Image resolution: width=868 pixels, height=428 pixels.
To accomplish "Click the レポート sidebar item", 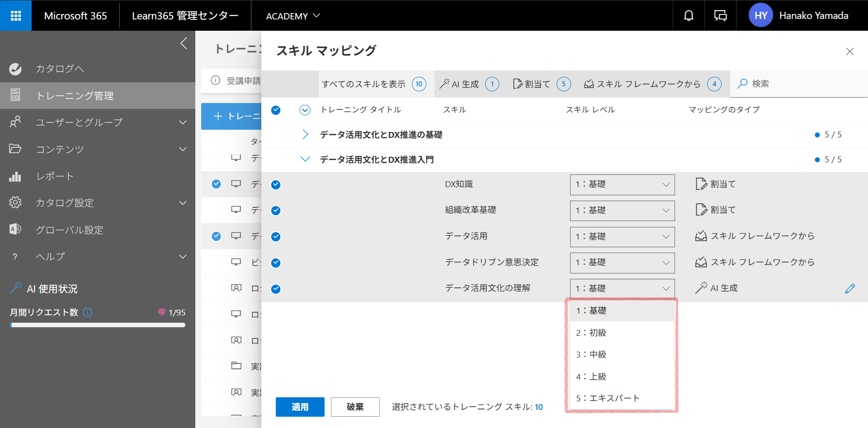I will tap(98, 176).
